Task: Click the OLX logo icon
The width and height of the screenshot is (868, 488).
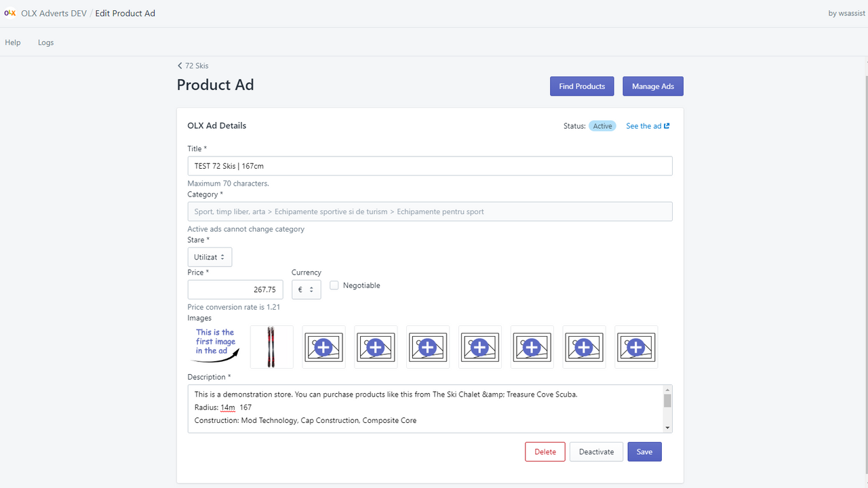Action: 11,12
